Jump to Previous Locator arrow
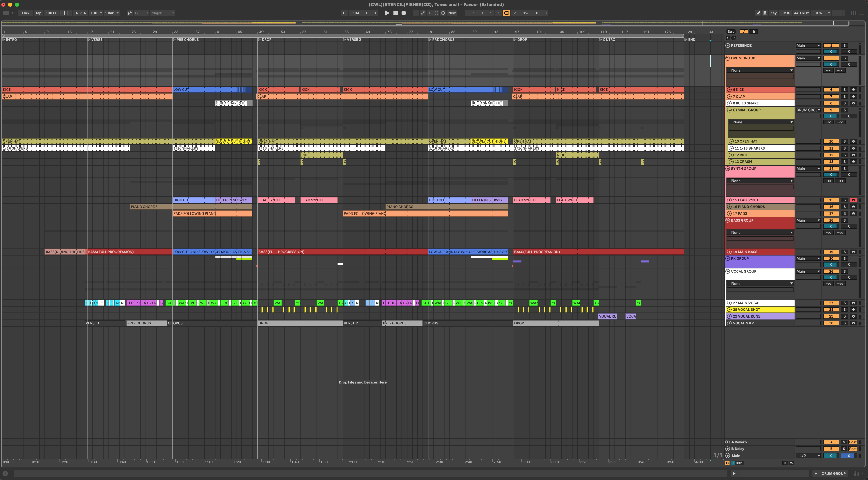The width and height of the screenshot is (868, 480). click(728, 38)
